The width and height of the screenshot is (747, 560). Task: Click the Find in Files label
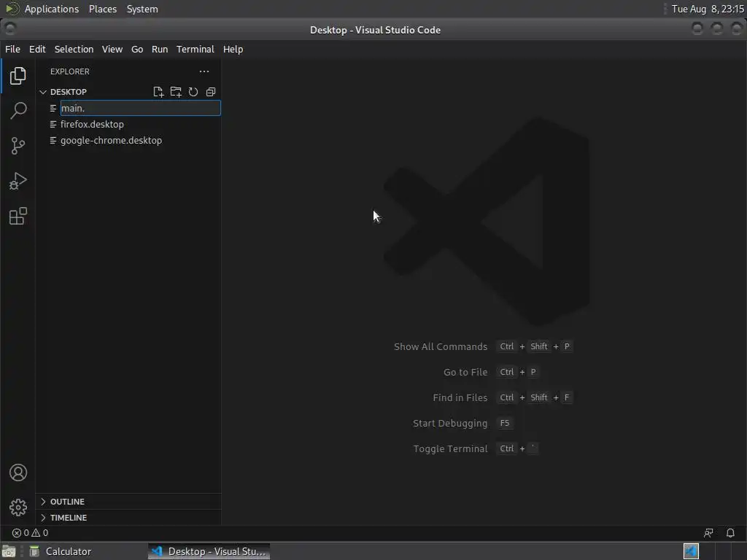tap(460, 397)
